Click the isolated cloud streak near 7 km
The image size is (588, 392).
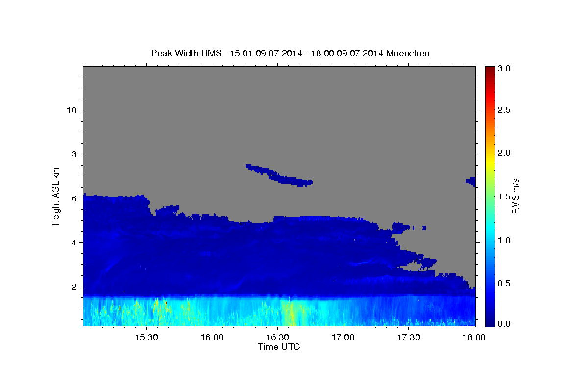279,175
